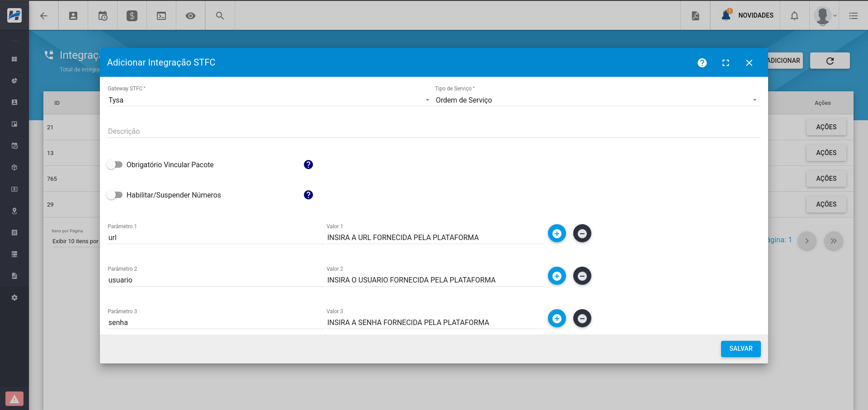Open the search magnifier in top toolbar

coord(220,16)
